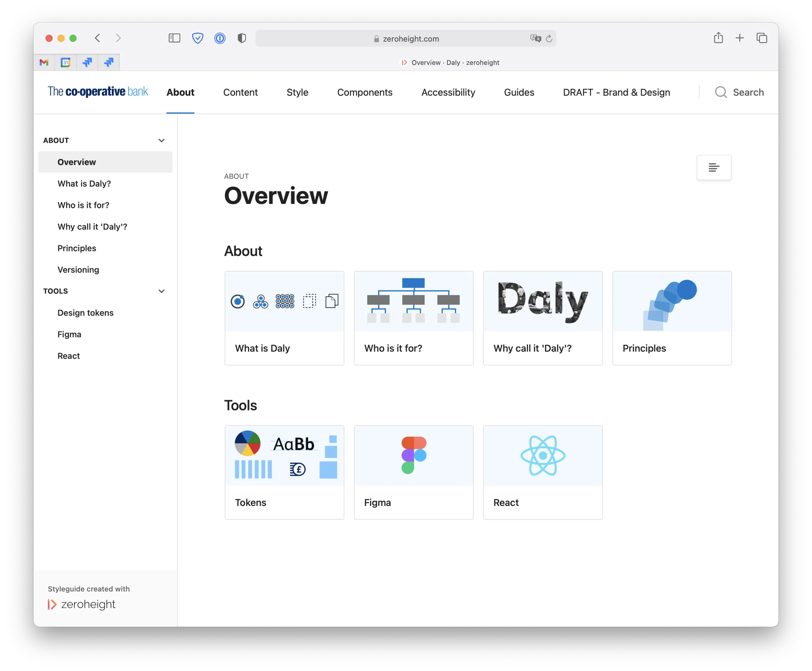Screen dimensions: 812x671
Task: Click the Search label in header
Action: 748,93
